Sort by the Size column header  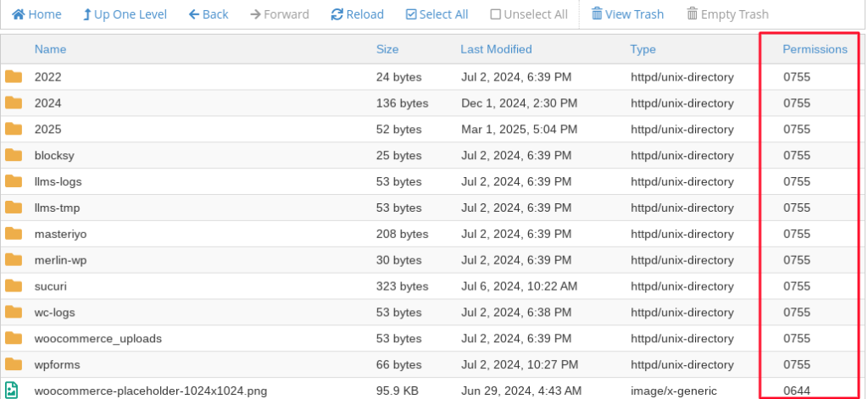(387, 49)
